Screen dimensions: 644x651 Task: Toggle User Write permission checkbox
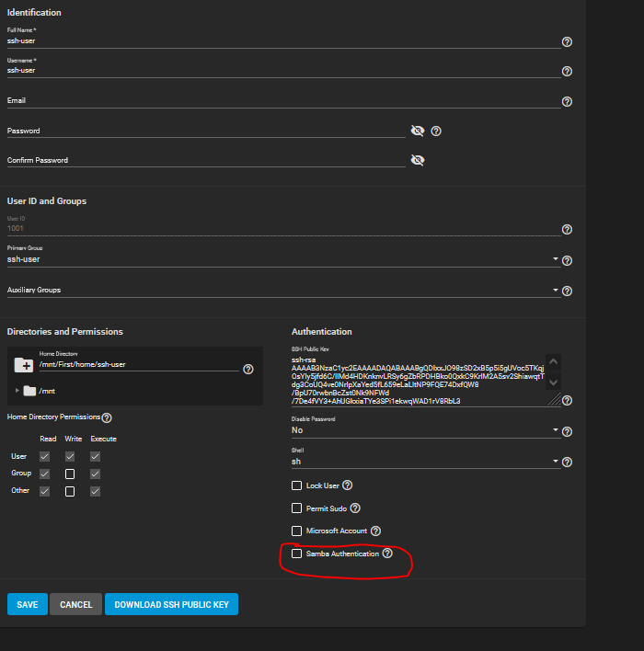tap(70, 457)
